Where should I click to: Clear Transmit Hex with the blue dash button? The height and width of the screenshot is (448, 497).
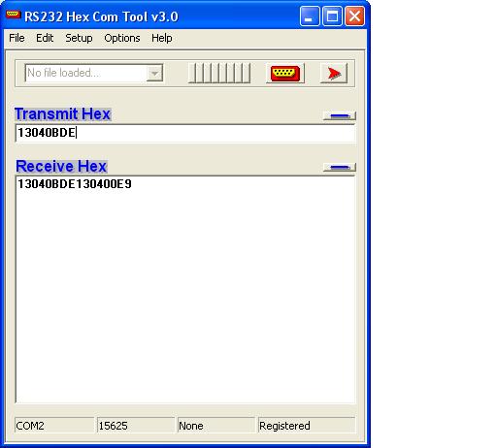click(x=340, y=115)
